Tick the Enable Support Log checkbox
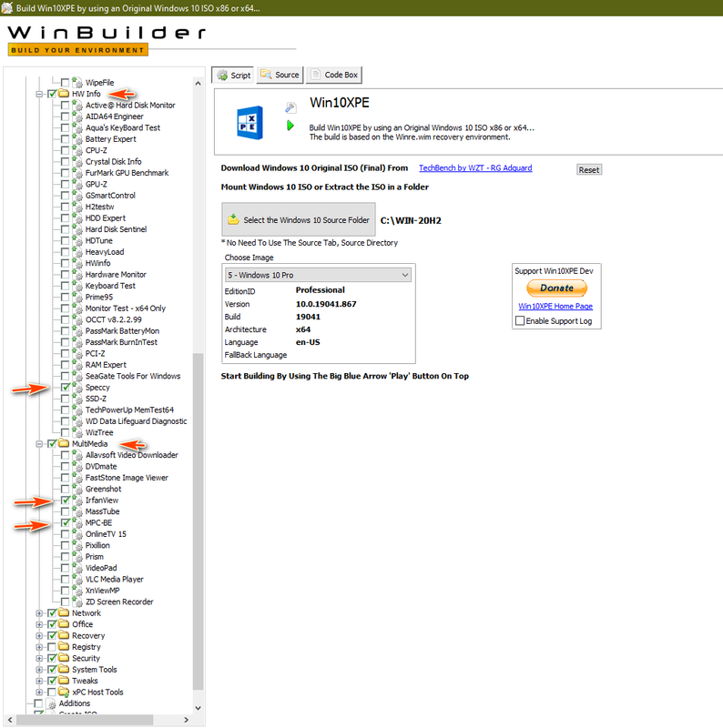 [x=520, y=321]
